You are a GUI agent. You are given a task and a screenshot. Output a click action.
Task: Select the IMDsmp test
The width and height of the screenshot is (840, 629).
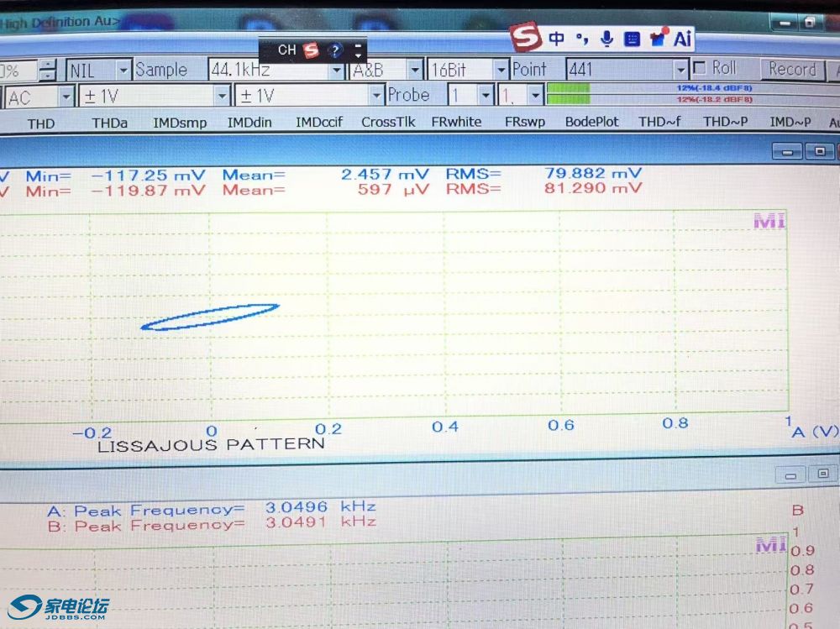180,123
